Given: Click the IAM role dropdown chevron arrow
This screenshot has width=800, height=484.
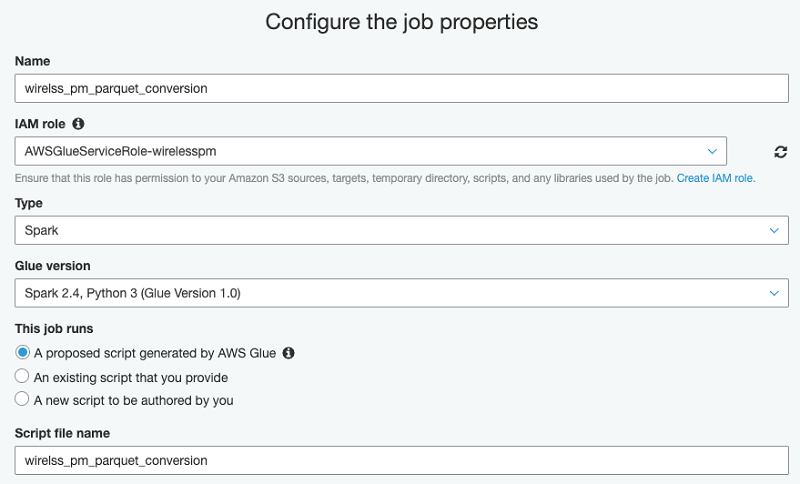Looking at the screenshot, I should tap(712, 151).
